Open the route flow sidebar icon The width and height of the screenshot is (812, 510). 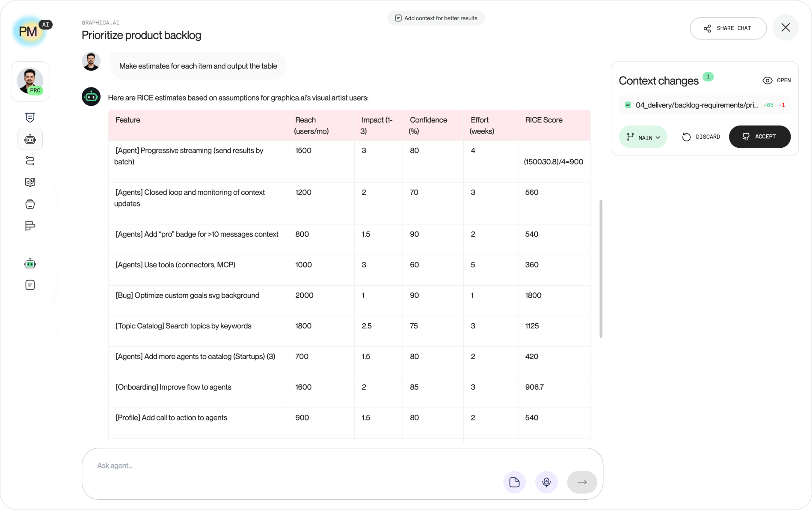pyautogui.click(x=30, y=161)
